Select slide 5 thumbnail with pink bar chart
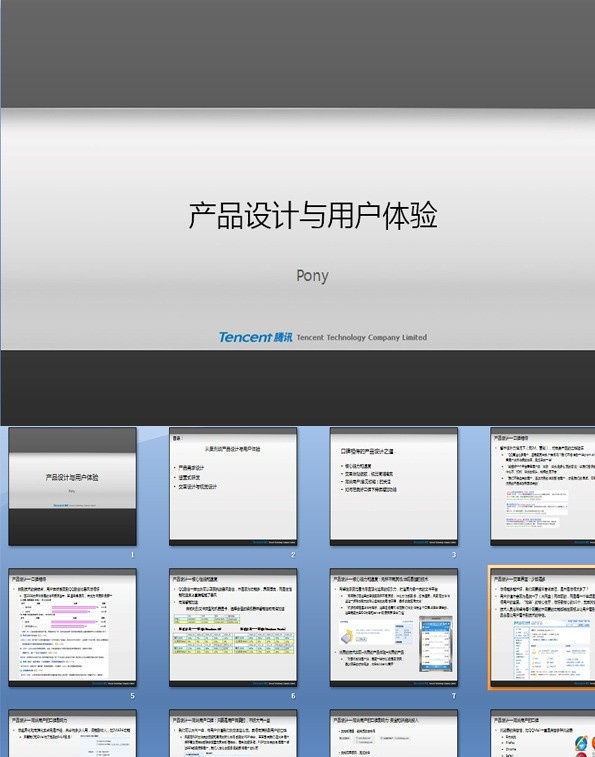This screenshot has width=595, height=757. [72, 628]
